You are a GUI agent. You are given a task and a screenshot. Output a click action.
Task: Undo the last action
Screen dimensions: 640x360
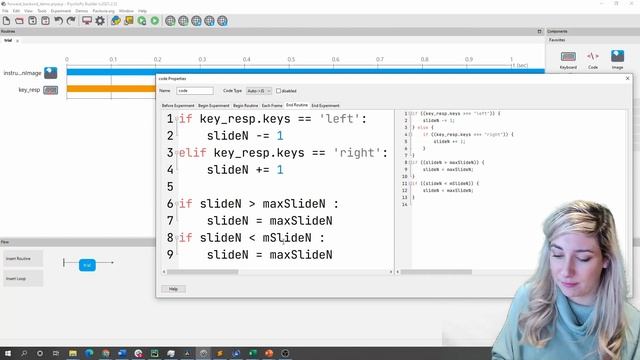[58, 21]
